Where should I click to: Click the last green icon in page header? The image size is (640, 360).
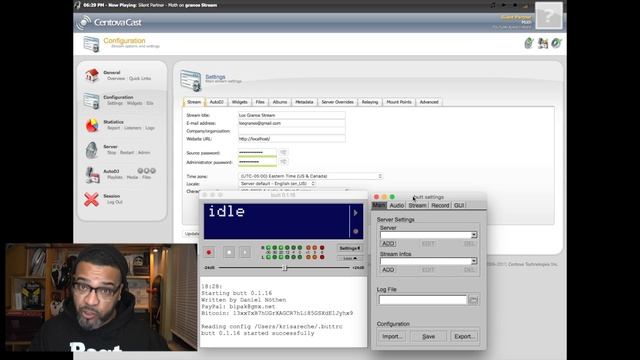[x=556, y=43]
